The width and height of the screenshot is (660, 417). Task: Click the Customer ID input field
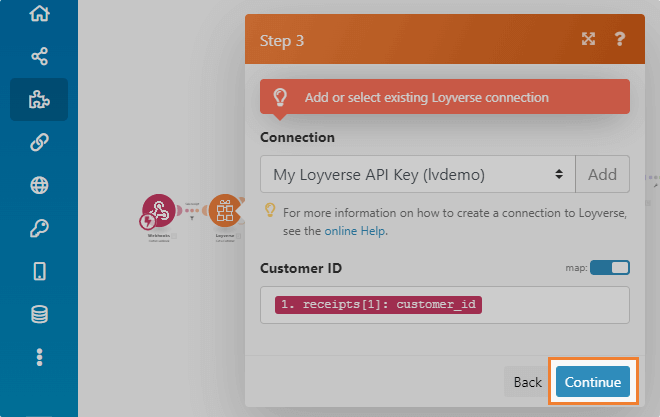coord(445,305)
